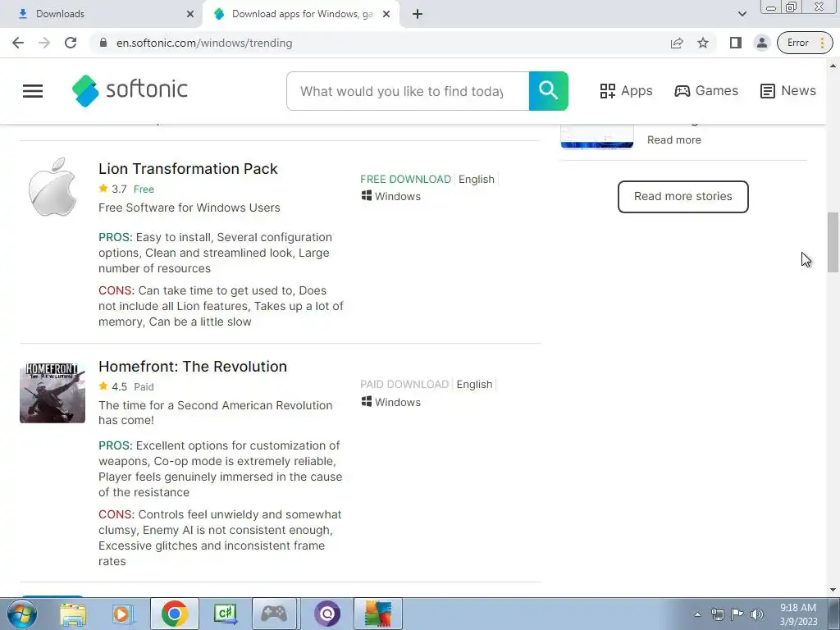The image size is (840, 630).
Task: Click the address bar URL
Action: 204,43
